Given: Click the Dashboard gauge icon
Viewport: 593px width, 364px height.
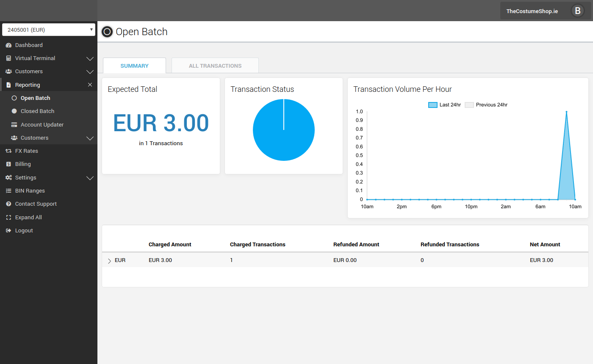Looking at the screenshot, I should 8,45.
